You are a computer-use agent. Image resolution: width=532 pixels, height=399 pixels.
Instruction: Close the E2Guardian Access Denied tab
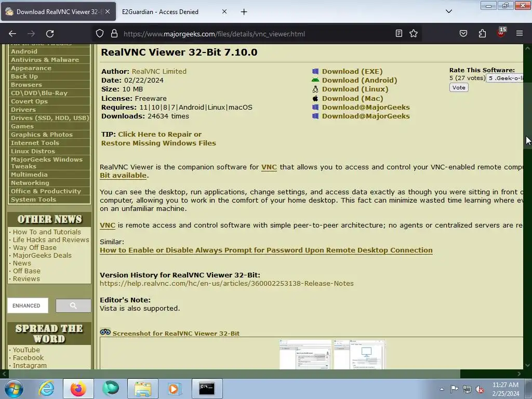click(224, 11)
